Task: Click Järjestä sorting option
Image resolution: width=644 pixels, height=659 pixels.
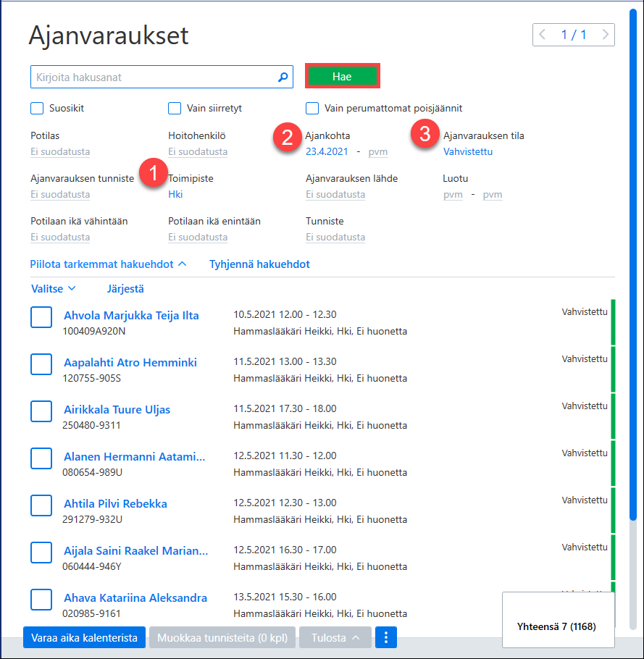Action: click(x=125, y=289)
